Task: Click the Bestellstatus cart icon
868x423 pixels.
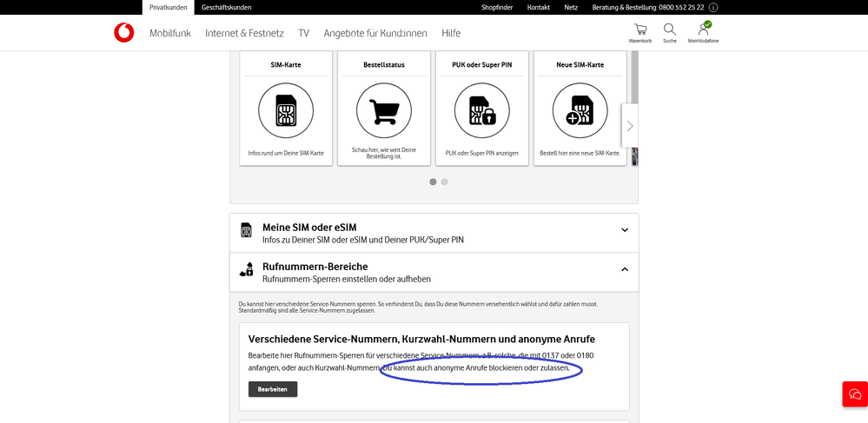Action: (384, 110)
